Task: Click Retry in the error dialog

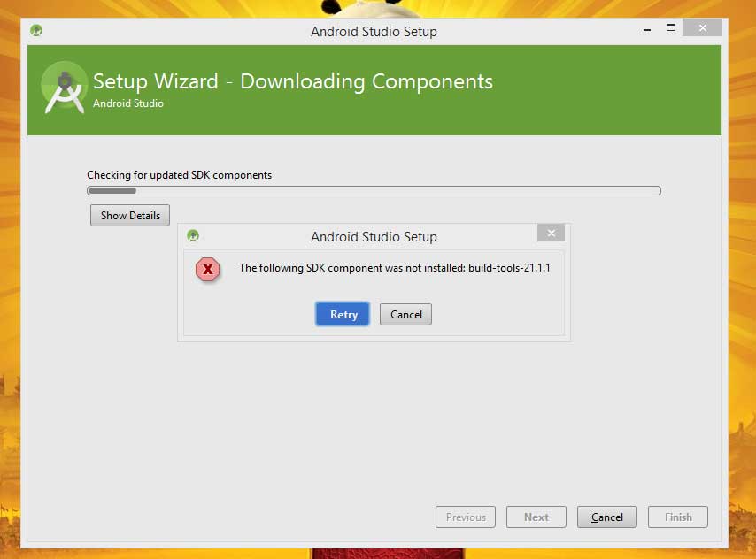Action: (x=343, y=314)
